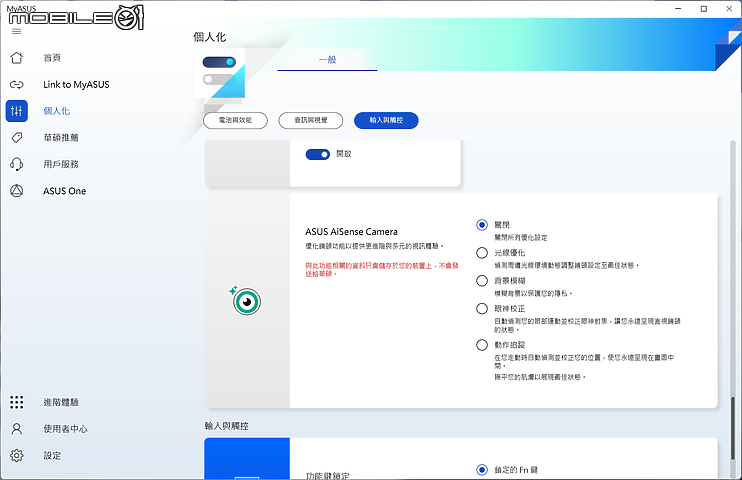Image resolution: width=742 pixels, height=480 pixels.
Task: Click the vertical scrollbar thumb
Action: click(x=733, y=428)
